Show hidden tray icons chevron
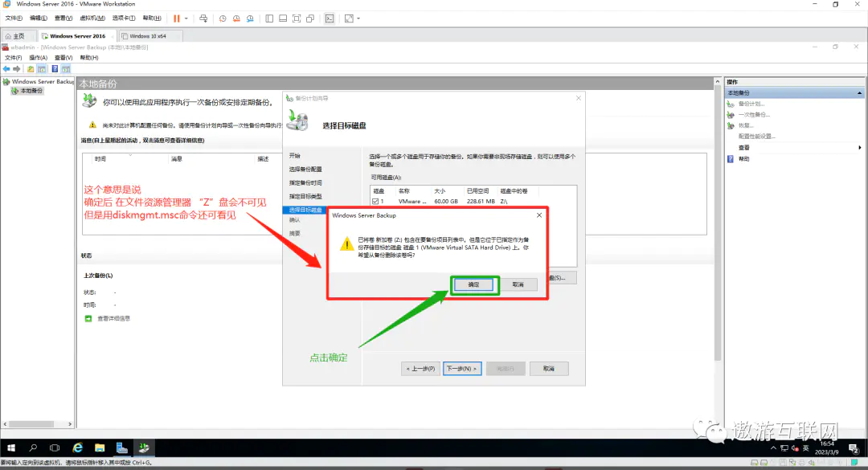The height and width of the screenshot is (470, 868). (773, 448)
